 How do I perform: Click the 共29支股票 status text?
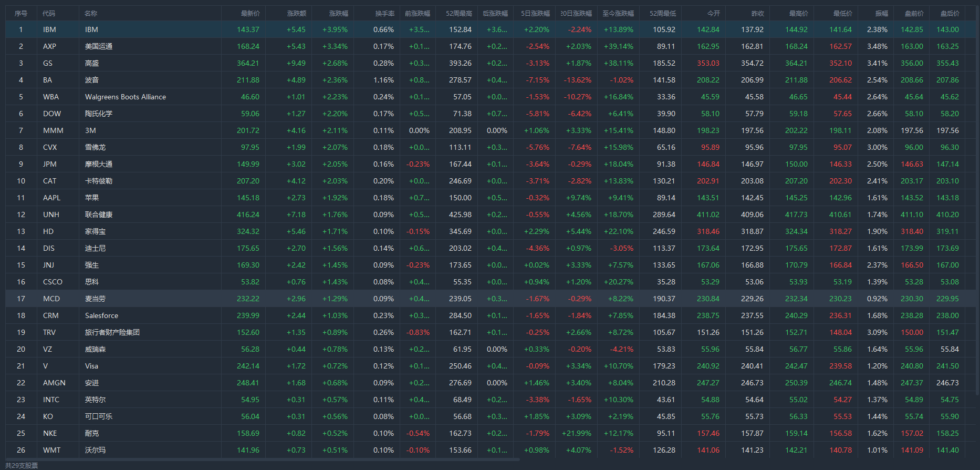(x=22, y=465)
